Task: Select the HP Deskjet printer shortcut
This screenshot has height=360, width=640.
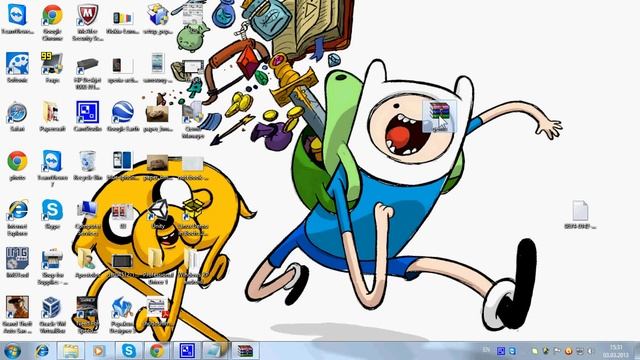Action: coord(87,65)
